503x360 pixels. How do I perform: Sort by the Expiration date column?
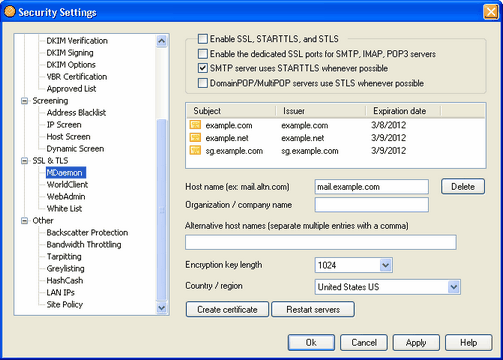tap(403, 111)
